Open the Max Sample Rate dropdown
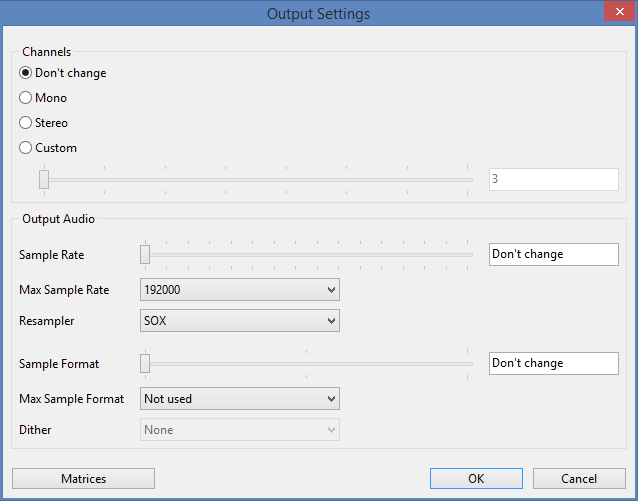This screenshot has width=638, height=501. click(x=240, y=290)
